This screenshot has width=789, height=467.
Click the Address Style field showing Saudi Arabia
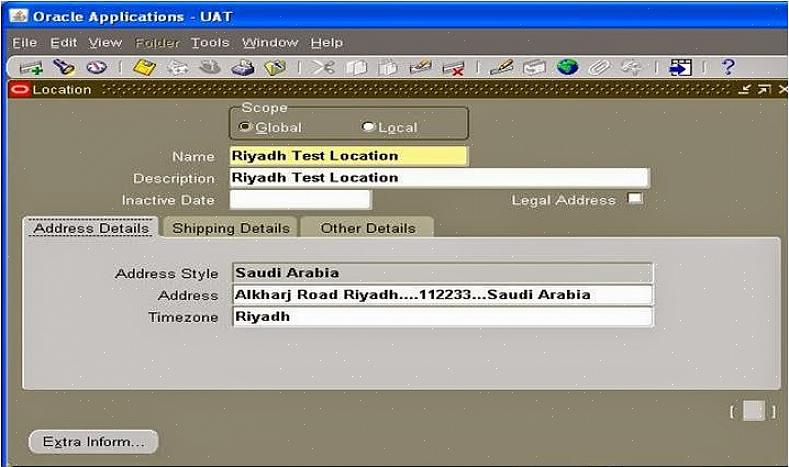(x=443, y=273)
